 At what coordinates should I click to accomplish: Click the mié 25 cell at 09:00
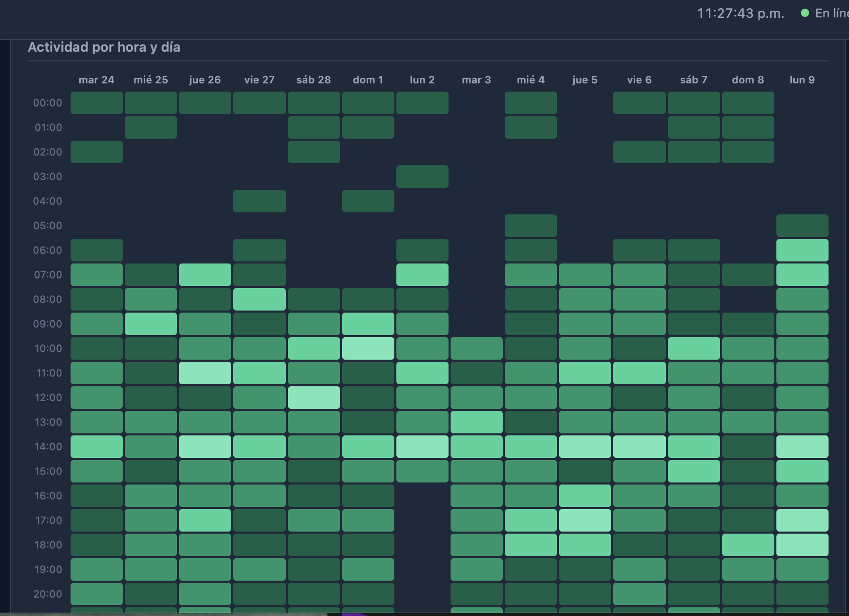[x=150, y=324]
